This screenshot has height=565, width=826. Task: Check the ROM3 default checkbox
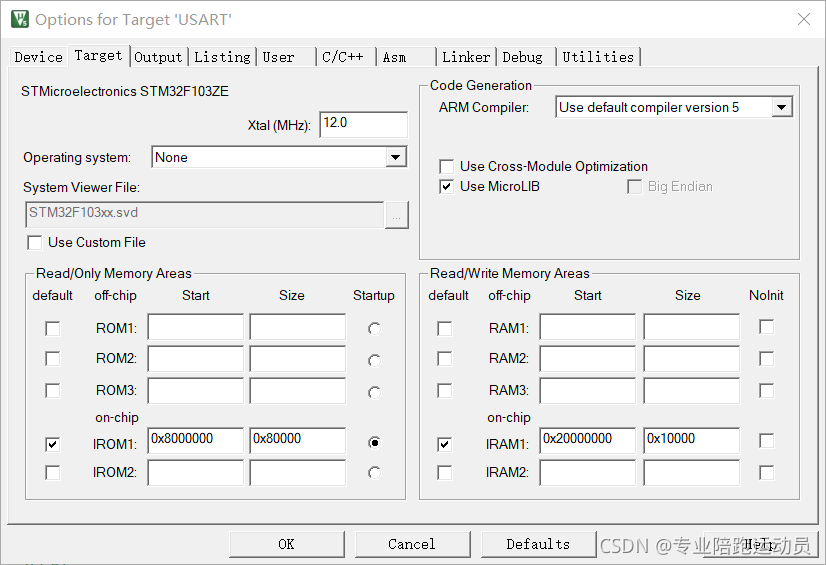[53, 391]
